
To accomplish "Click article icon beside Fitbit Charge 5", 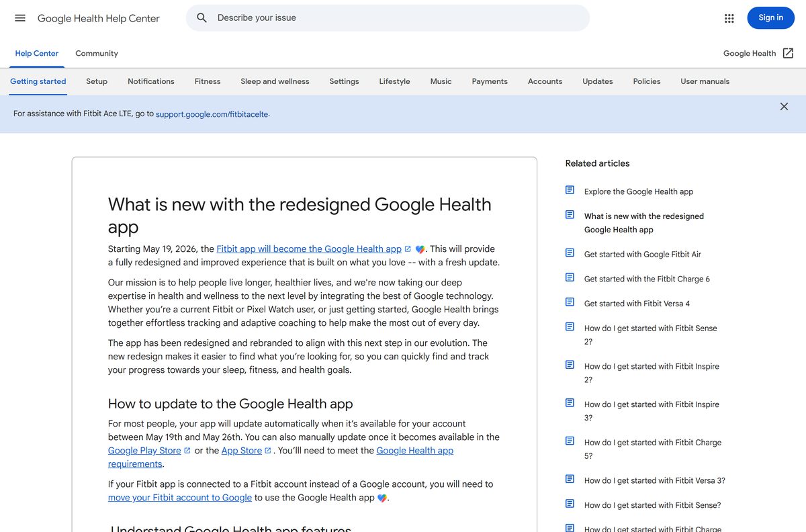I will pos(570,441).
